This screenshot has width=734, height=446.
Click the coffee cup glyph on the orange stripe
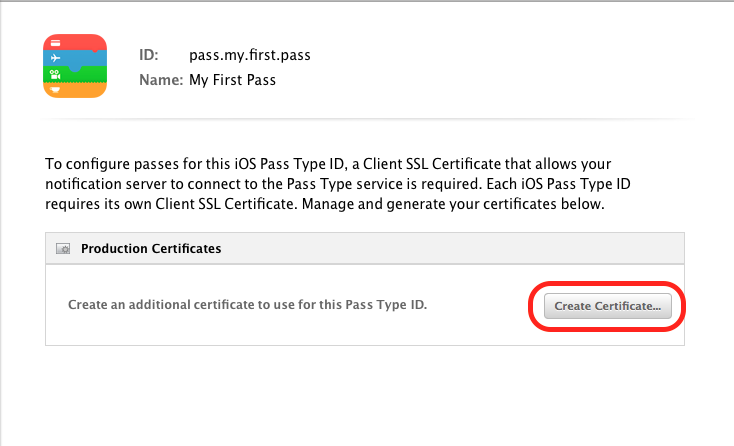55,90
